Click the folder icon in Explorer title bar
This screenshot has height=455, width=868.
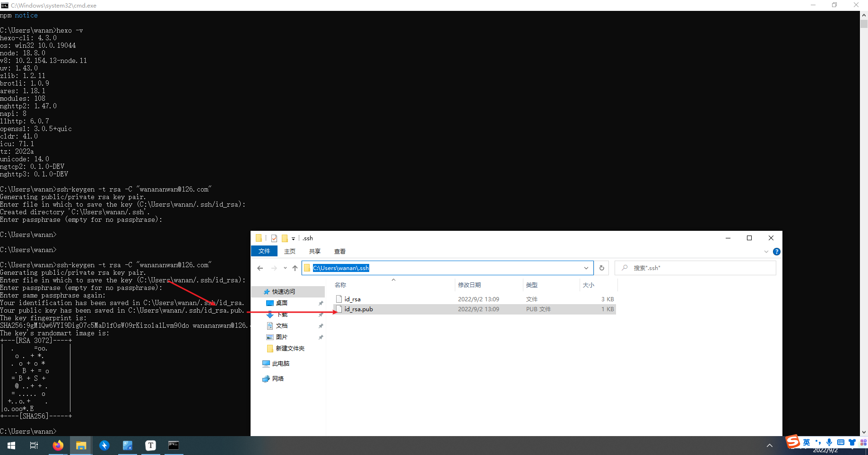259,238
